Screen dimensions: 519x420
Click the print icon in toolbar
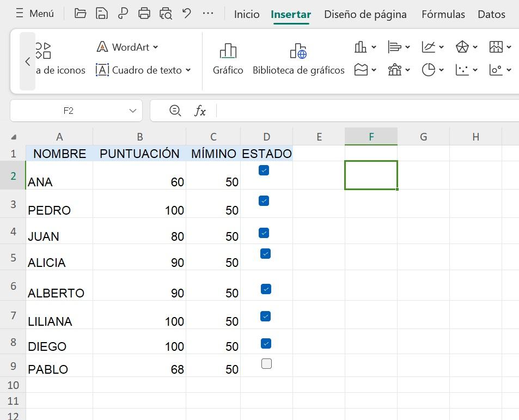tap(144, 14)
